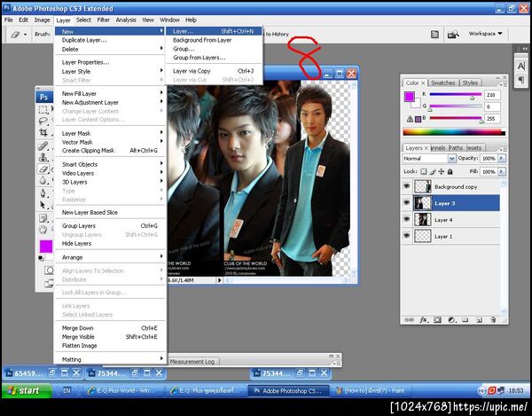Viewport: 532px width, 416px height.
Task: Open the Character panel icon
Action: [521, 67]
